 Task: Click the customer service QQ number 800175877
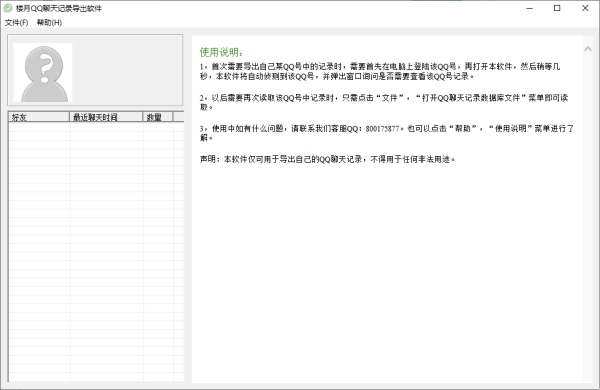(382, 129)
